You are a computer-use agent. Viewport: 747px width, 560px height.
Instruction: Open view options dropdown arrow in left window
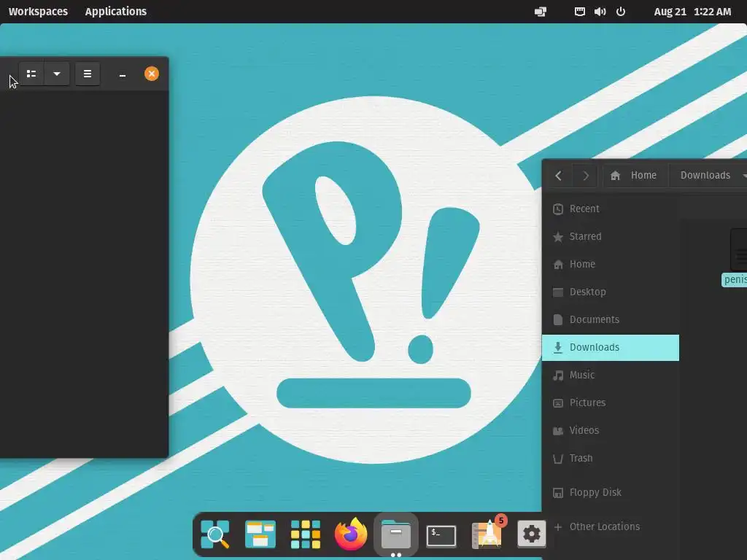pyautogui.click(x=57, y=74)
